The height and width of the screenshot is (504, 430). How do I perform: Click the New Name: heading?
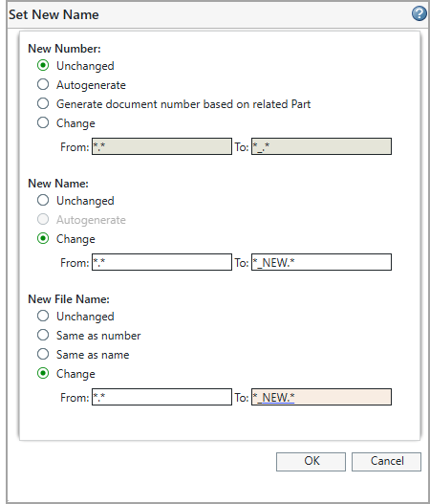tap(58, 184)
